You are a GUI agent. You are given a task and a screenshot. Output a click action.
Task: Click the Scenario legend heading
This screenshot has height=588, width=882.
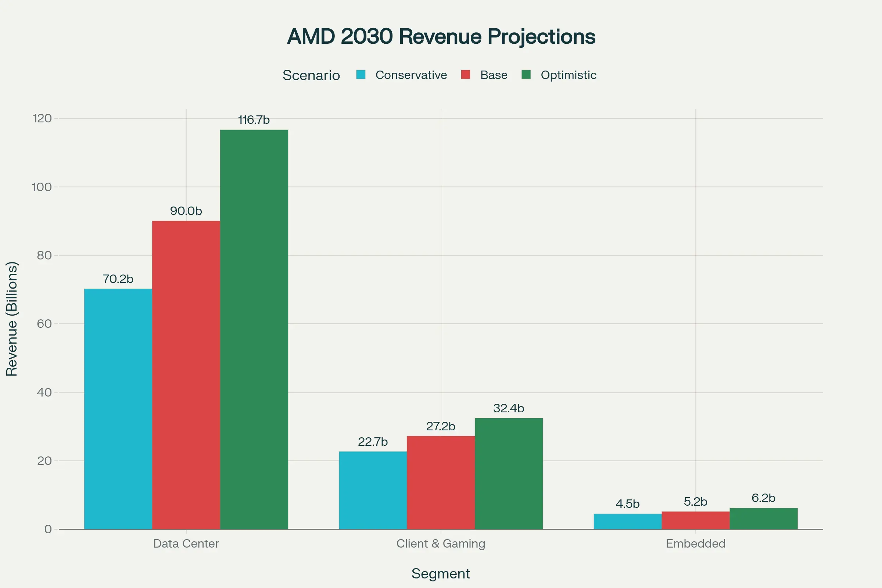pos(311,75)
